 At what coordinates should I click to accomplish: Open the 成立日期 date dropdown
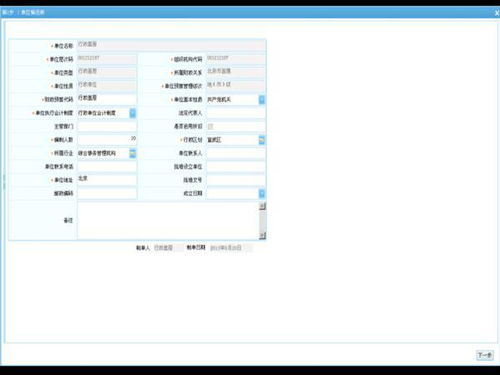(262, 193)
